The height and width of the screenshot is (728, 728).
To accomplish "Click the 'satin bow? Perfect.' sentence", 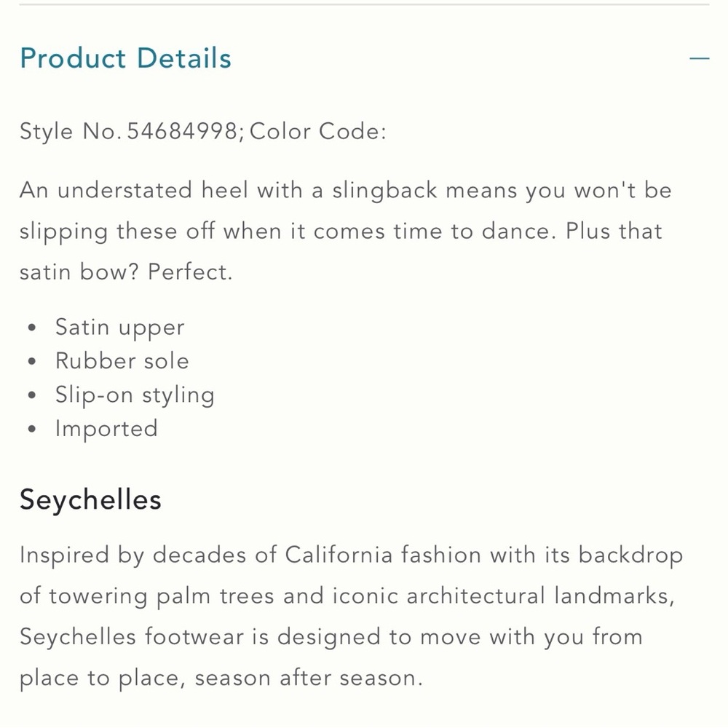I will (126, 272).
